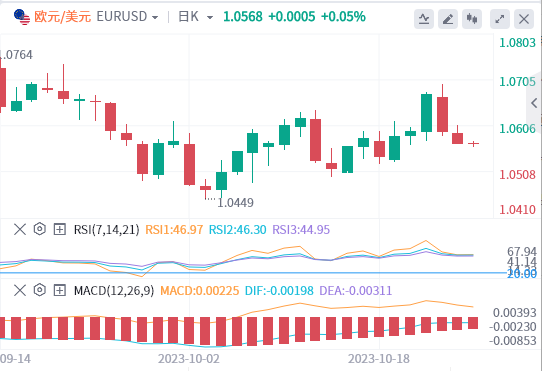Screen dimensions: 542x371
Task: Click the DIF:-0.00198 value
Action: click(x=279, y=290)
